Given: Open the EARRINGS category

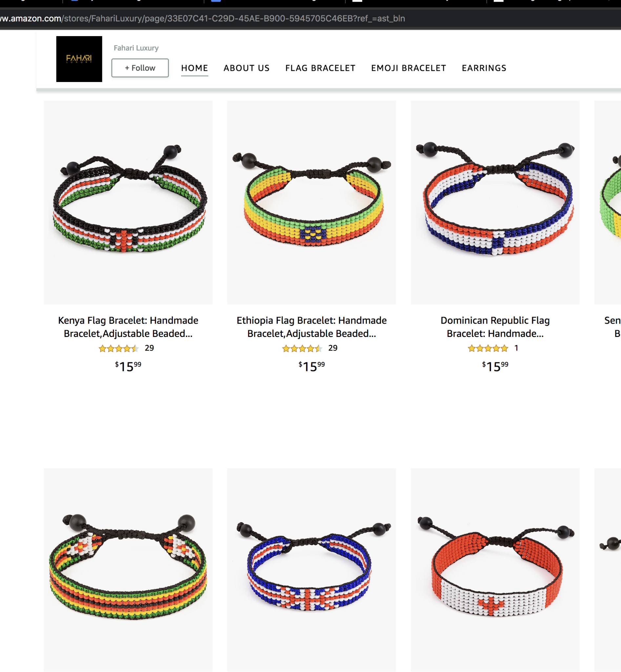Looking at the screenshot, I should tap(484, 68).
